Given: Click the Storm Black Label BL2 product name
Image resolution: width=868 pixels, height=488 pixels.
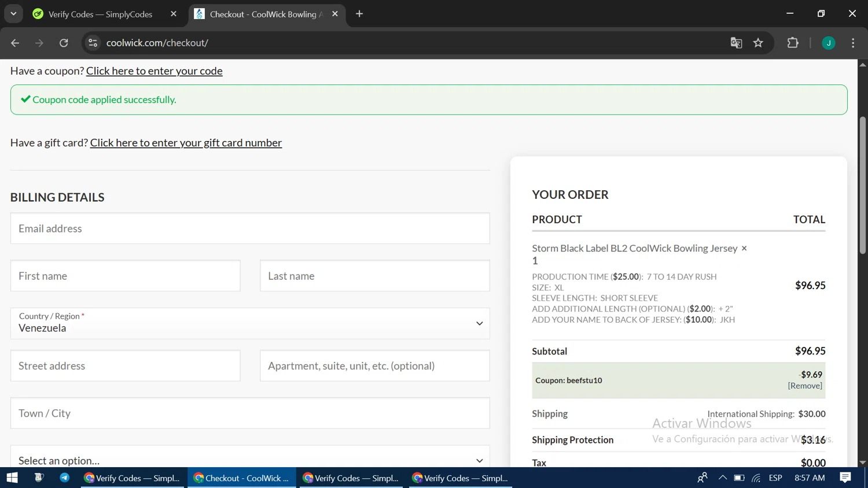Looking at the screenshot, I should click(635, 248).
